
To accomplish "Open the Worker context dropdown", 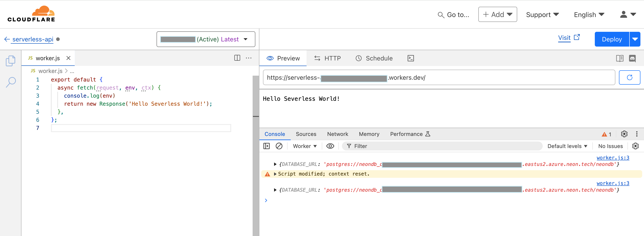I will [x=305, y=146].
